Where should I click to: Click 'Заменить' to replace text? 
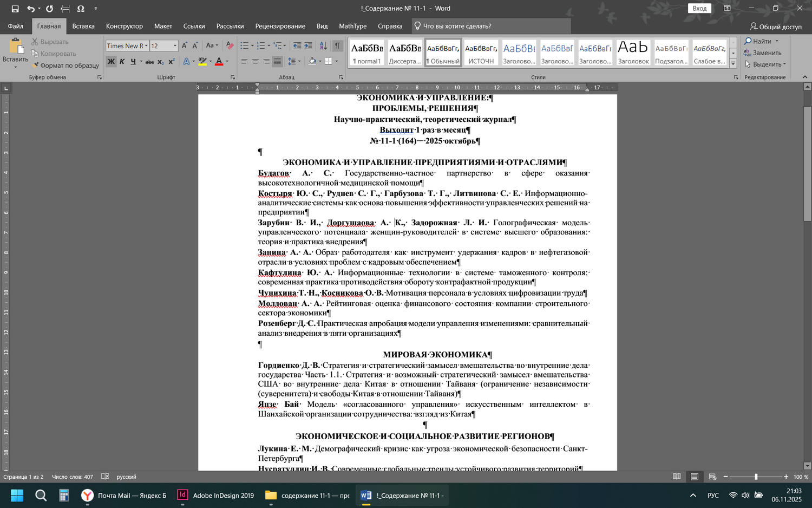(x=763, y=53)
